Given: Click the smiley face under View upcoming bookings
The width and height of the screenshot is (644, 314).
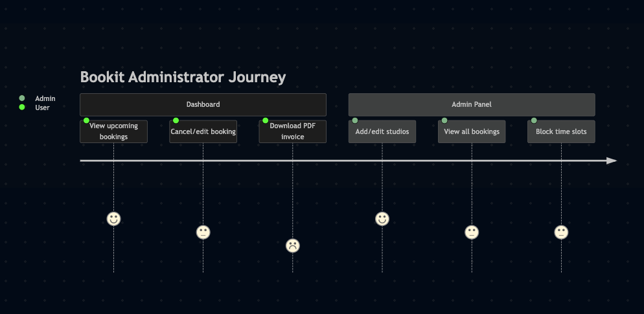Looking at the screenshot, I should point(114,219).
